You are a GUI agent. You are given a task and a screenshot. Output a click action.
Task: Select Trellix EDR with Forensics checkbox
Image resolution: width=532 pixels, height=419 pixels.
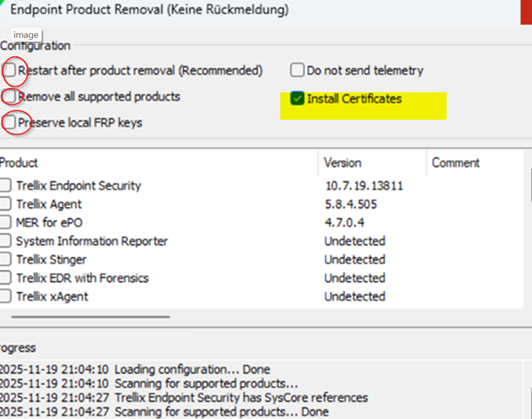[5, 278]
